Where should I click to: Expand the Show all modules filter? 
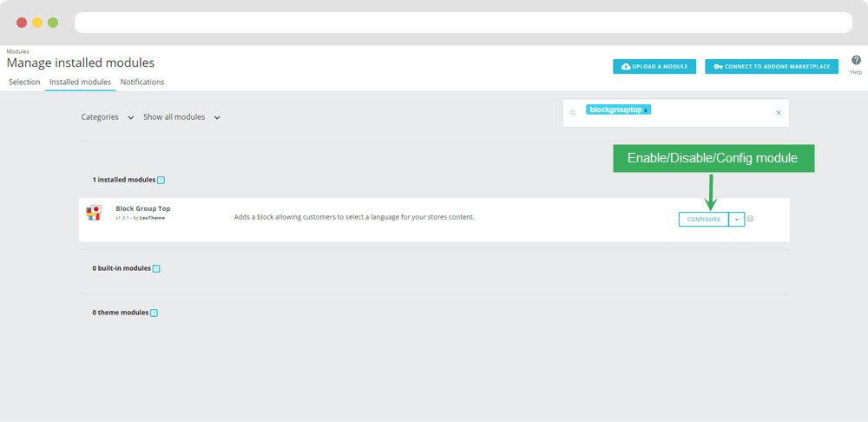181,117
